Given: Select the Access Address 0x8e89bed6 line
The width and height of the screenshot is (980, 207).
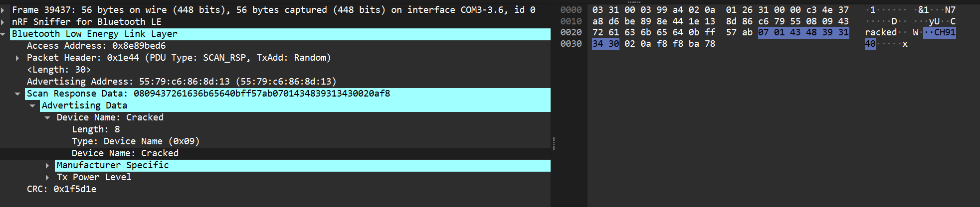Looking at the screenshot, I should coord(96,46).
